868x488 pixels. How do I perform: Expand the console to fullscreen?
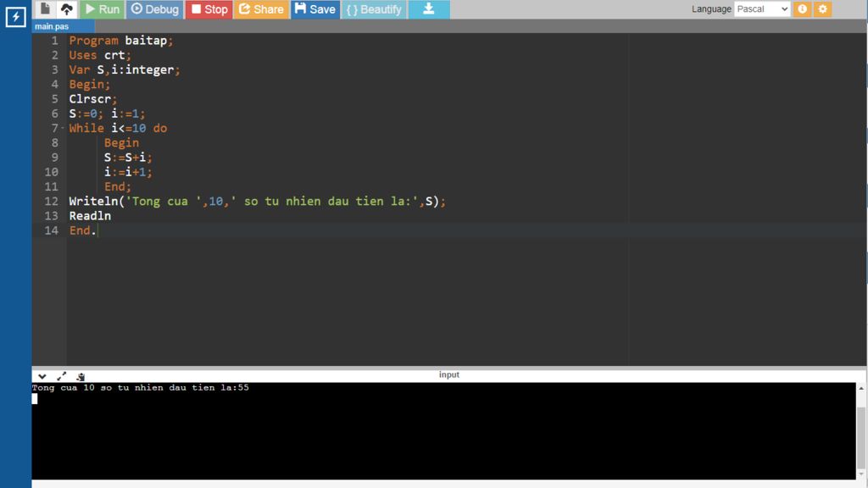61,376
